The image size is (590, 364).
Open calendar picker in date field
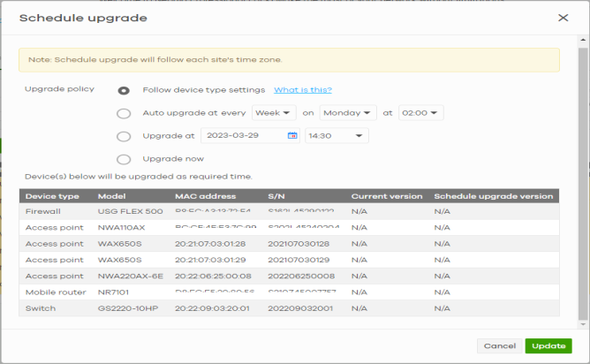point(292,136)
